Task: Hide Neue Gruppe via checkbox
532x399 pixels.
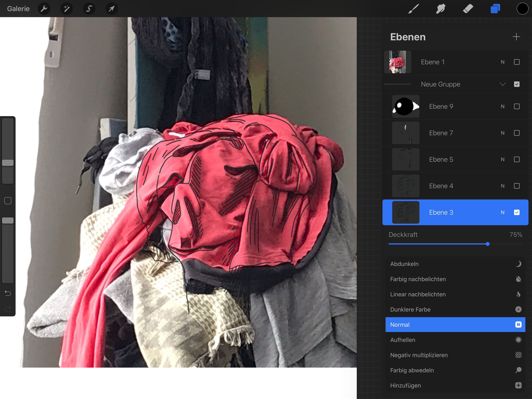Action: coord(517,84)
